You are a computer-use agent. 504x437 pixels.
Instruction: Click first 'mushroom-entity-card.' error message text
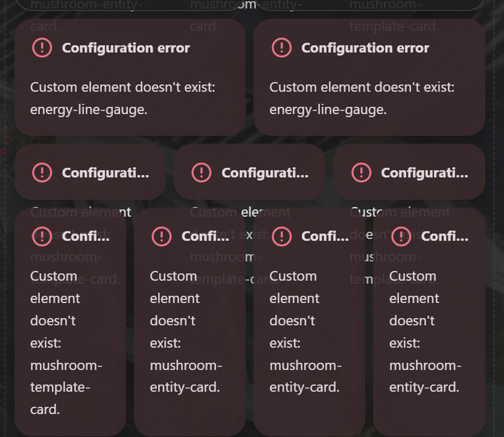pos(186,376)
